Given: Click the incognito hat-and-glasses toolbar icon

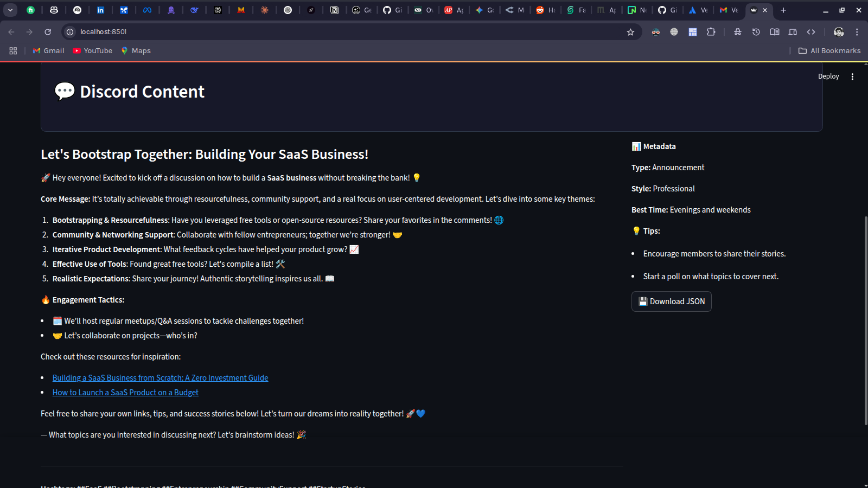Looking at the screenshot, I should (737, 32).
